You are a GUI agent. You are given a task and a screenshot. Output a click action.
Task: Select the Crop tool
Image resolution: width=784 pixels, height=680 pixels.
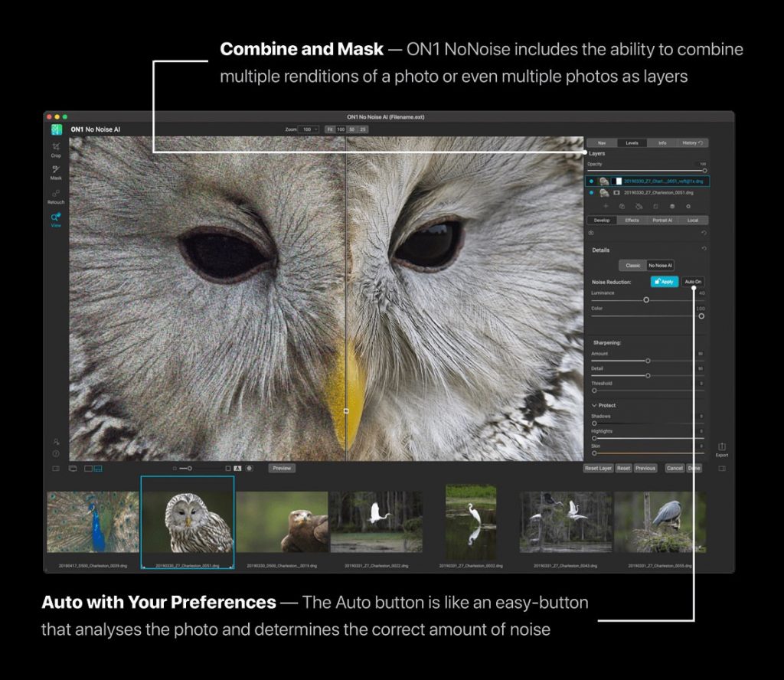[x=55, y=149]
